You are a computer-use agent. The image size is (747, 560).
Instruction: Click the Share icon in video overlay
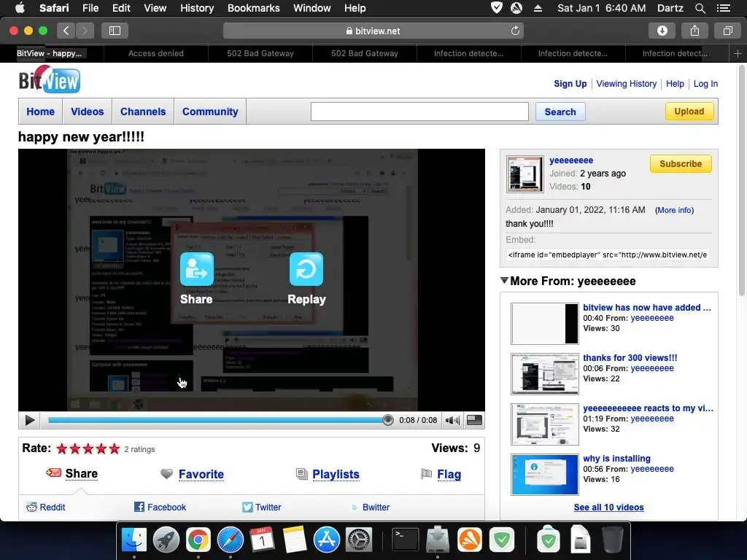tap(197, 269)
